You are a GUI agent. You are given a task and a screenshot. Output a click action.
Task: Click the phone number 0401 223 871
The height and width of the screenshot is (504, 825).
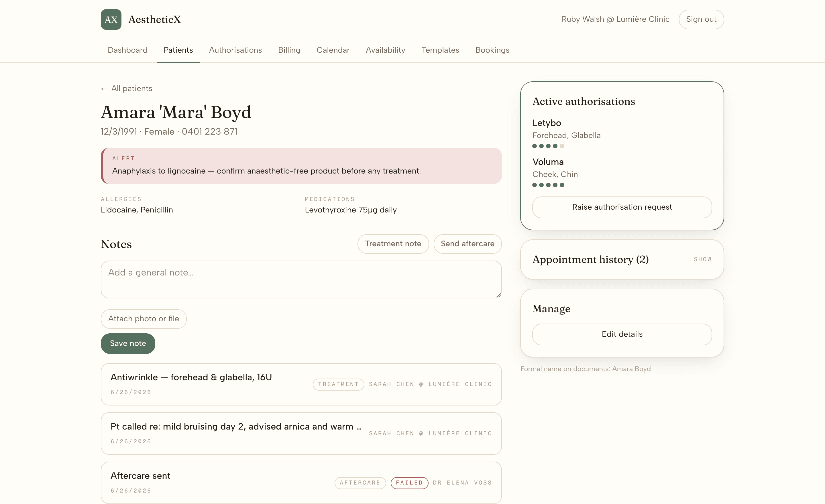coord(210,131)
